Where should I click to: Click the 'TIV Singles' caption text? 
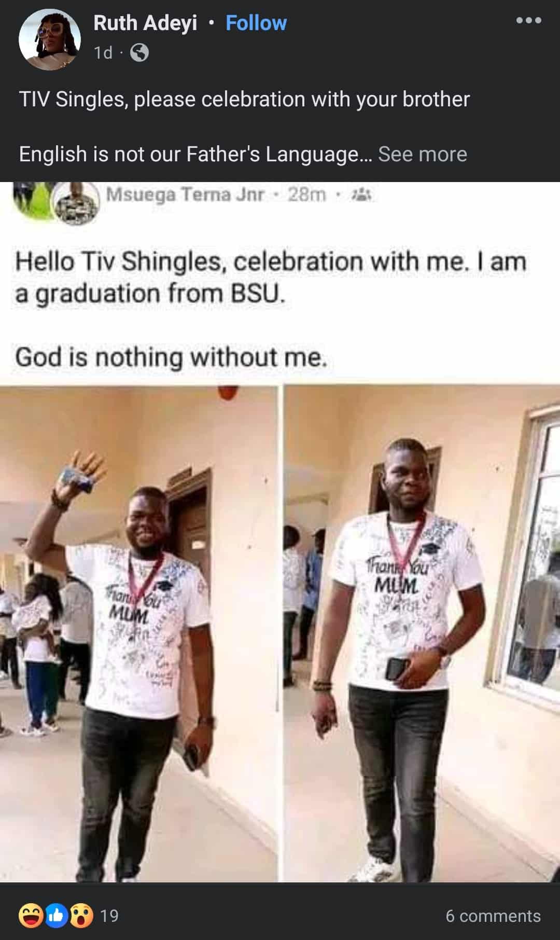pyautogui.click(x=245, y=99)
